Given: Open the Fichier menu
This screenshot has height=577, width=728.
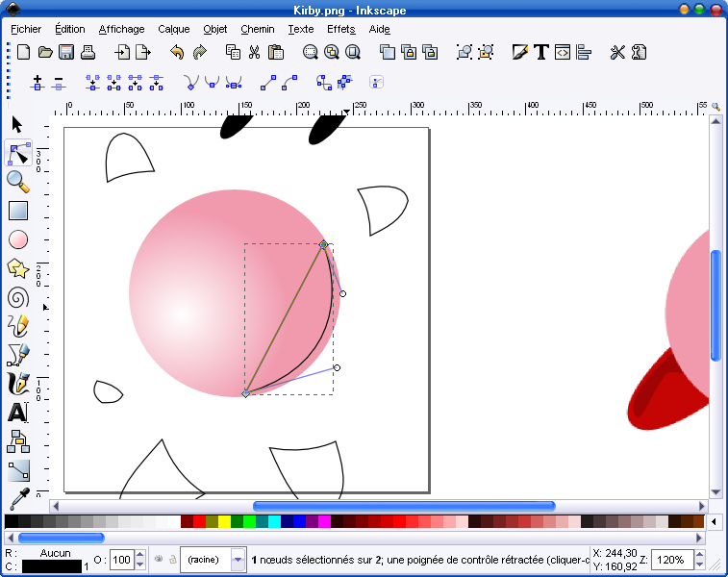Looking at the screenshot, I should (26, 29).
